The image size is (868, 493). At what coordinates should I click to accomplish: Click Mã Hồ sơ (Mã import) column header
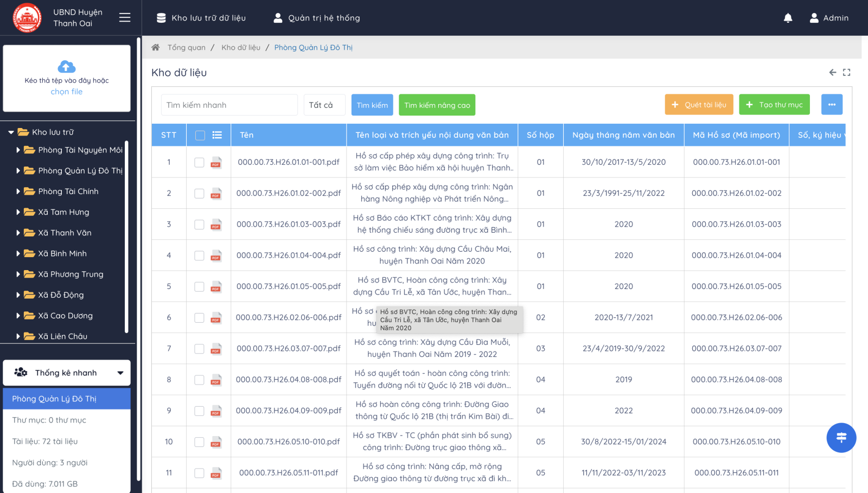pos(736,135)
